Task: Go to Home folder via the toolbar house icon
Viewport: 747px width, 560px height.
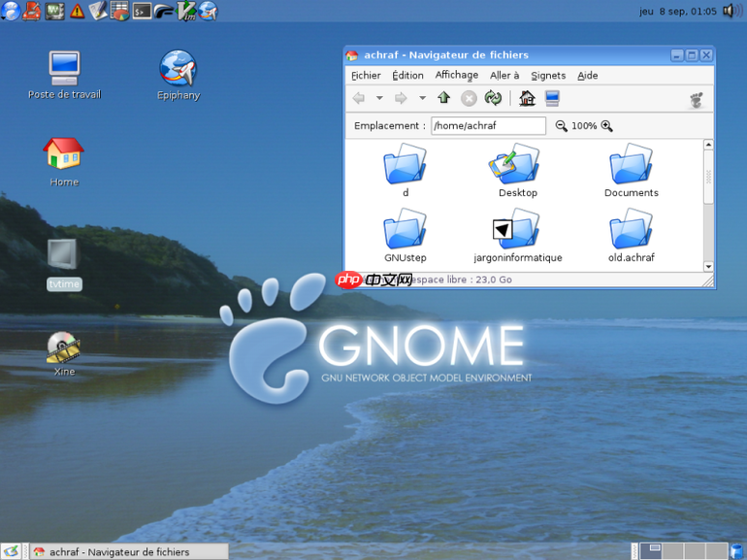Action: (x=527, y=98)
